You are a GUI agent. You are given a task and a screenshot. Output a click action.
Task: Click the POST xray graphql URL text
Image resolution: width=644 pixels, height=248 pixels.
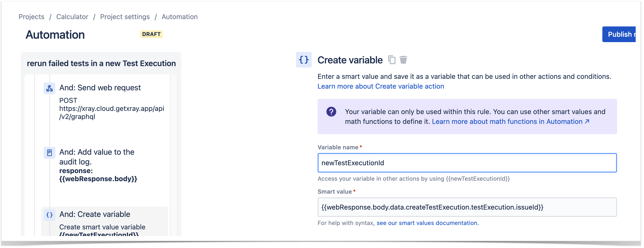pyautogui.click(x=112, y=109)
